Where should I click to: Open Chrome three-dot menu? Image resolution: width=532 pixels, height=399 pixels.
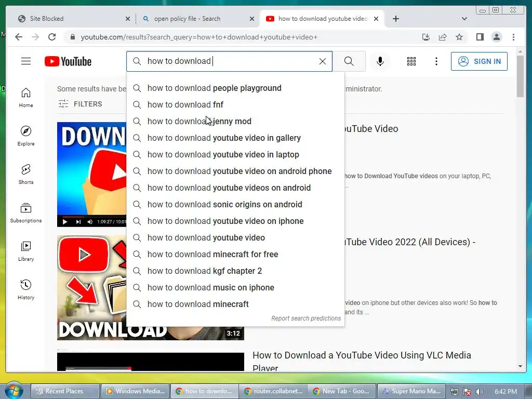pos(513,37)
